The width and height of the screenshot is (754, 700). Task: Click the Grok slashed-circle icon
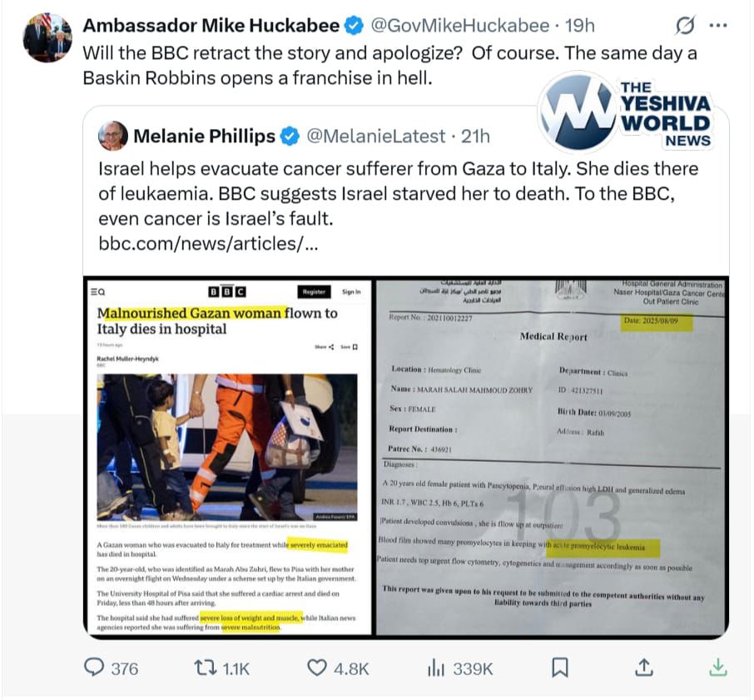pyautogui.click(x=685, y=26)
